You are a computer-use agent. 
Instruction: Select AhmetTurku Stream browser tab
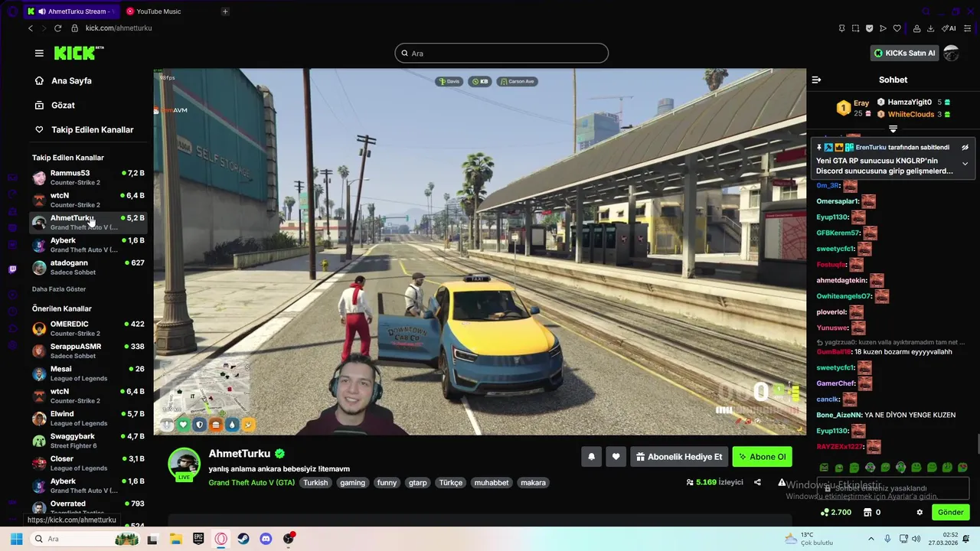point(70,11)
